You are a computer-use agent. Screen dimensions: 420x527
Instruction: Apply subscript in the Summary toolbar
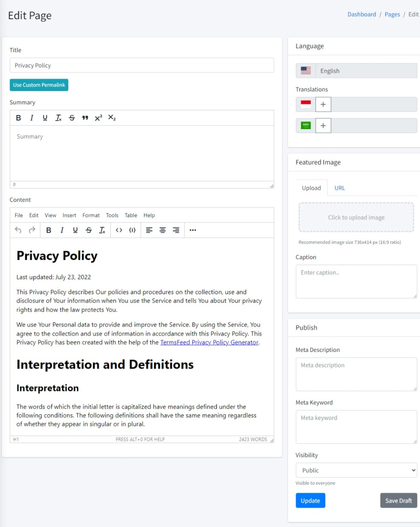[x=112, y=118]
